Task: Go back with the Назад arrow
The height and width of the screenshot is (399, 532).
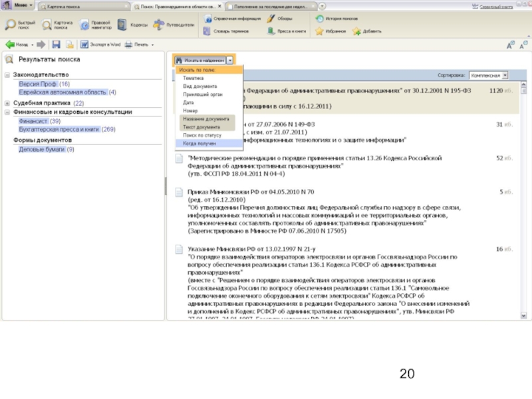Action: click(17, 45)
